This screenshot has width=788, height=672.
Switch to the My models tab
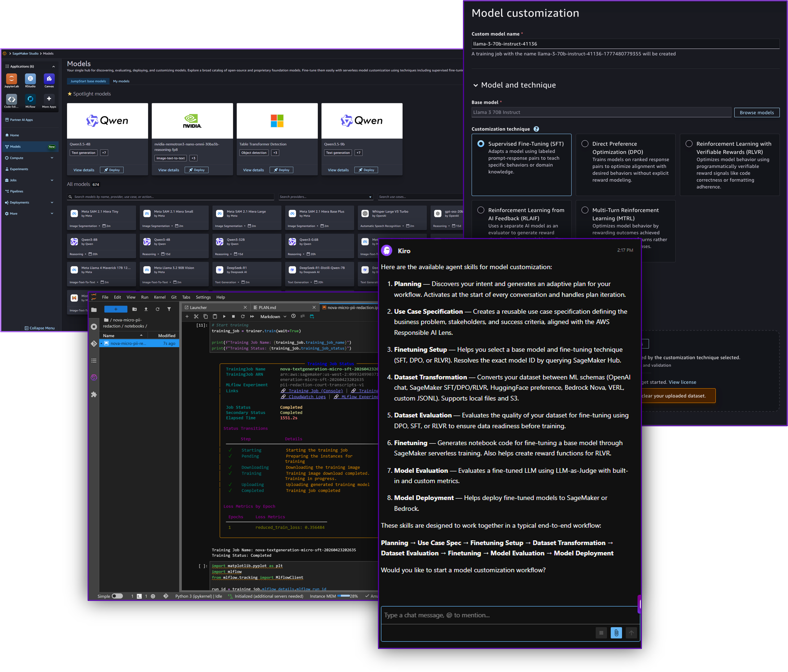click(121, 81)
